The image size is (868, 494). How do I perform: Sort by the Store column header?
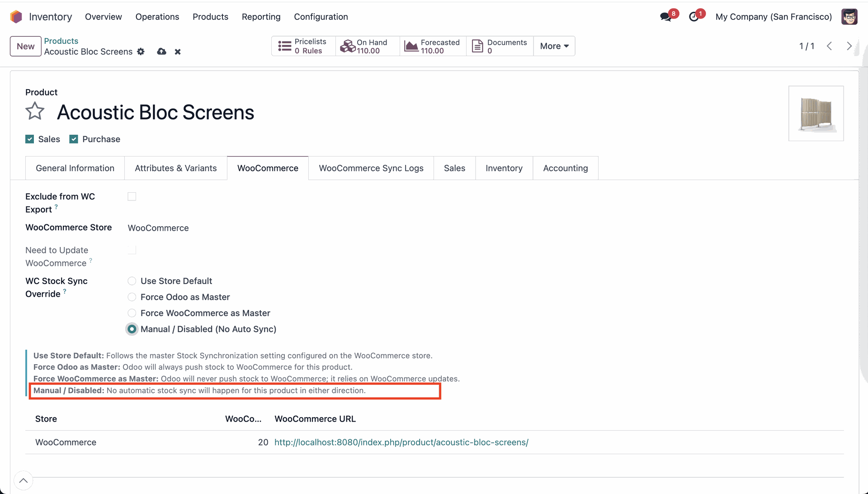46,419
